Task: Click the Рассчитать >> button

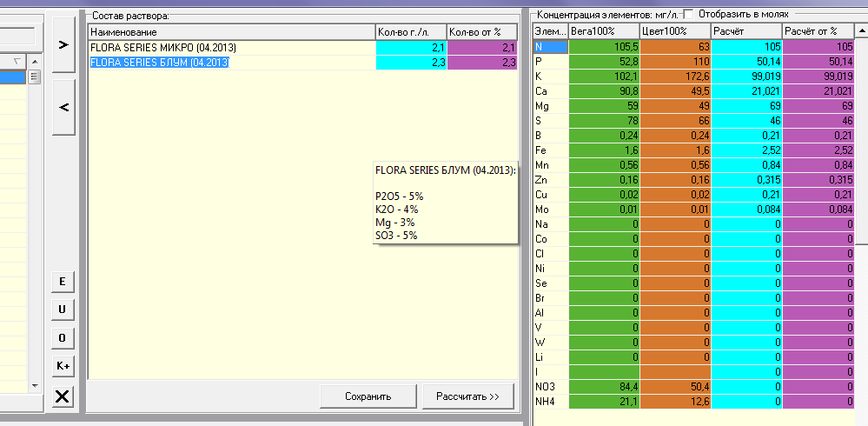Action: point(467,396)
